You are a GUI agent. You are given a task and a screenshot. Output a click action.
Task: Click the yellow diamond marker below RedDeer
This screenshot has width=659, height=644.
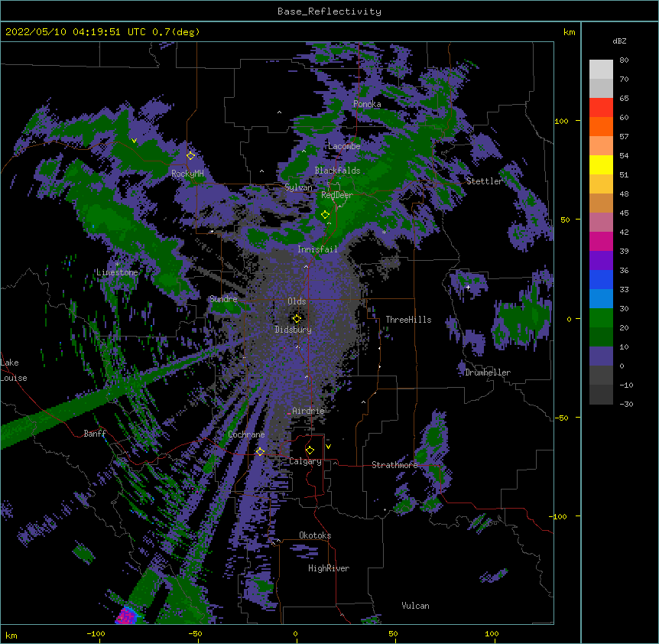coord(325,214)
